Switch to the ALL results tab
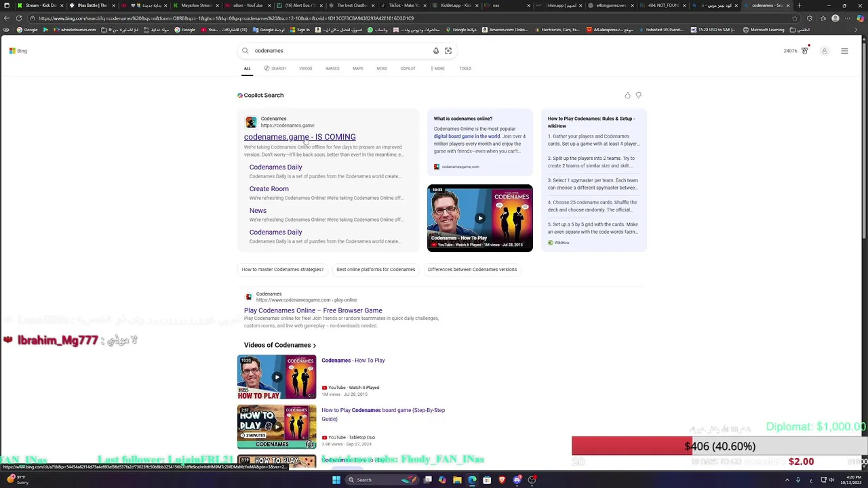Viewport: 868px width, 488px height. 247,68
